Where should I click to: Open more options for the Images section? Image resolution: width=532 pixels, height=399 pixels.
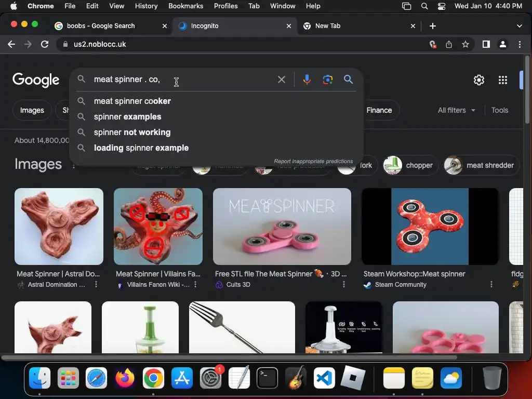74,166
